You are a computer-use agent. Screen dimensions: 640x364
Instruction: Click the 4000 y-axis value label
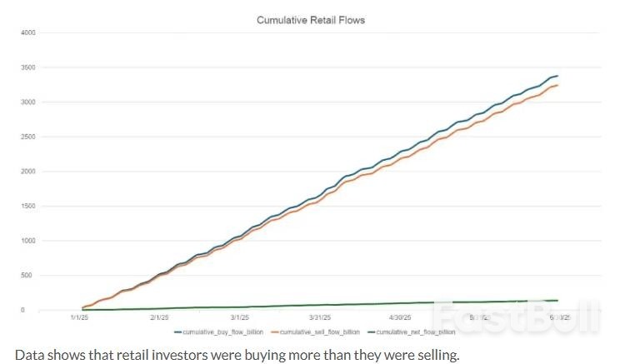[28, 32]
